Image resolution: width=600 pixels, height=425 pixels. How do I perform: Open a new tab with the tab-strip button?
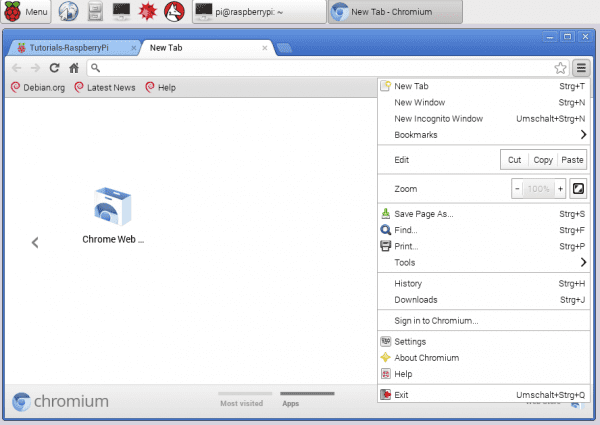(284, 47)
